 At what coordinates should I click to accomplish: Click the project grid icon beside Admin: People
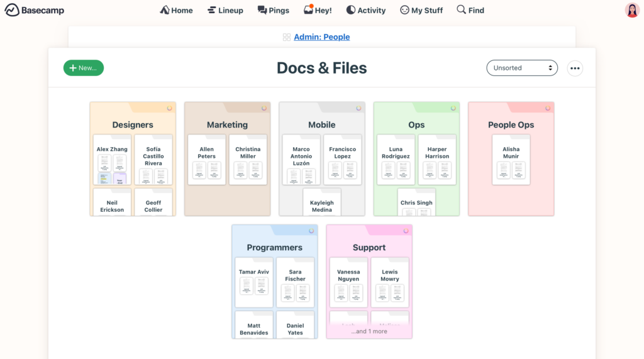(x=287, y=37)
